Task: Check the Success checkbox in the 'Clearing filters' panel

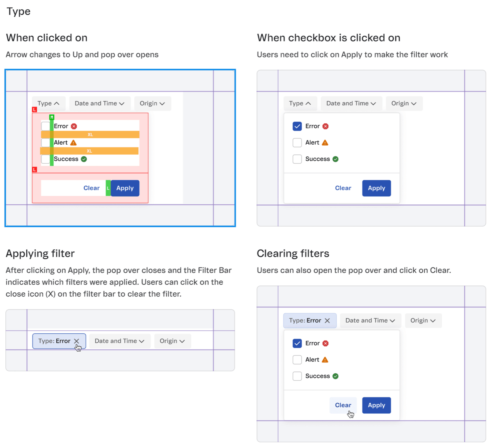Action: point(297,376)
